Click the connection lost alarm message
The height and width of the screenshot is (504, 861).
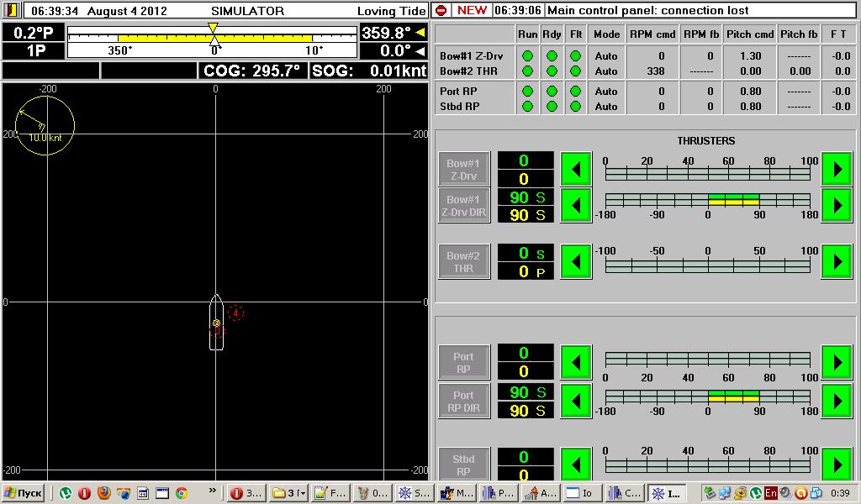point(647,11)
